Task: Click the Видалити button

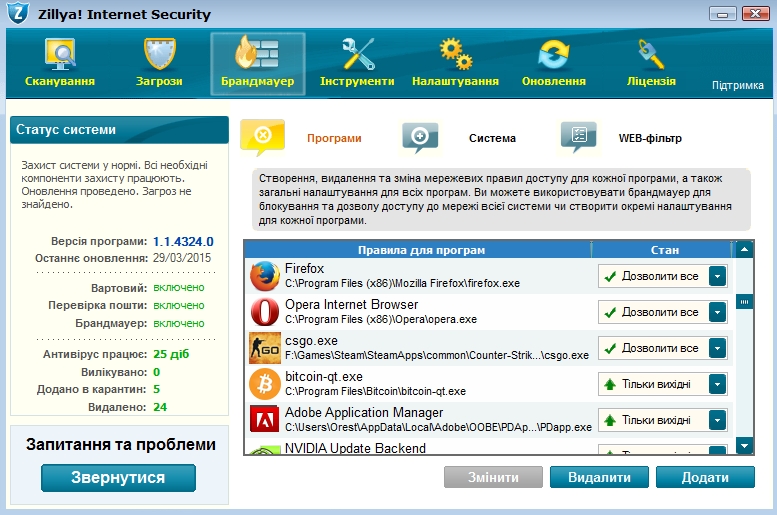Action: pos(598,478)
